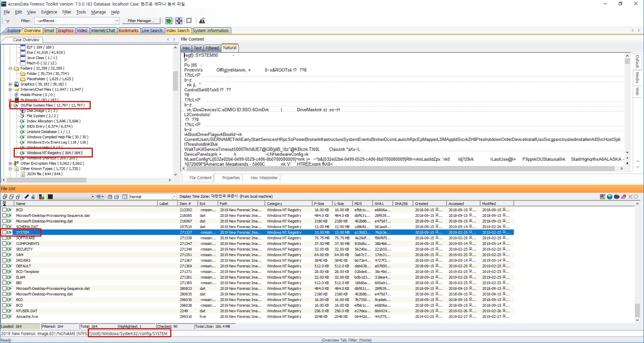Click the dashed selection rectangle toolbar icon
The height and width of the screenshot is (343, 644).
[189, 21]
